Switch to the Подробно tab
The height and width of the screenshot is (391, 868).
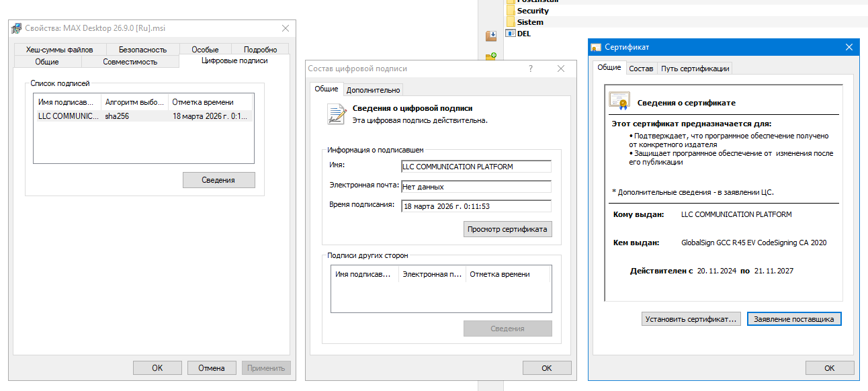260,49
